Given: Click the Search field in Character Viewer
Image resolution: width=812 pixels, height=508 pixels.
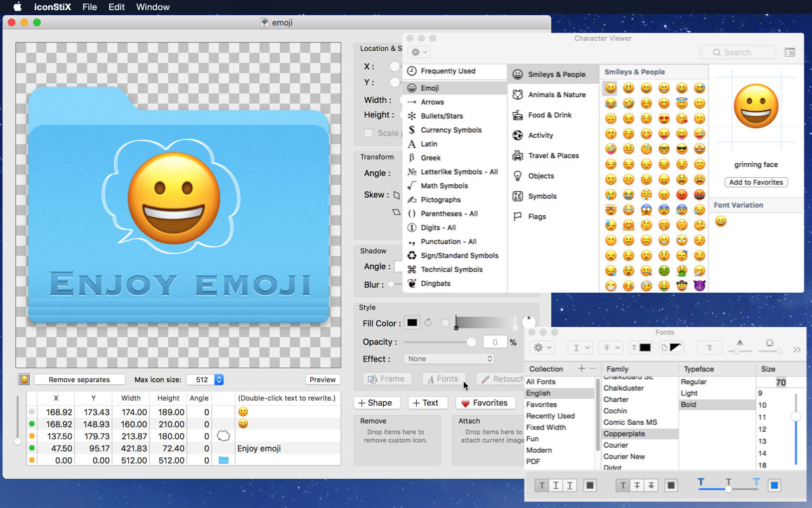Looking at the screenshot, I should coord(738,53).
